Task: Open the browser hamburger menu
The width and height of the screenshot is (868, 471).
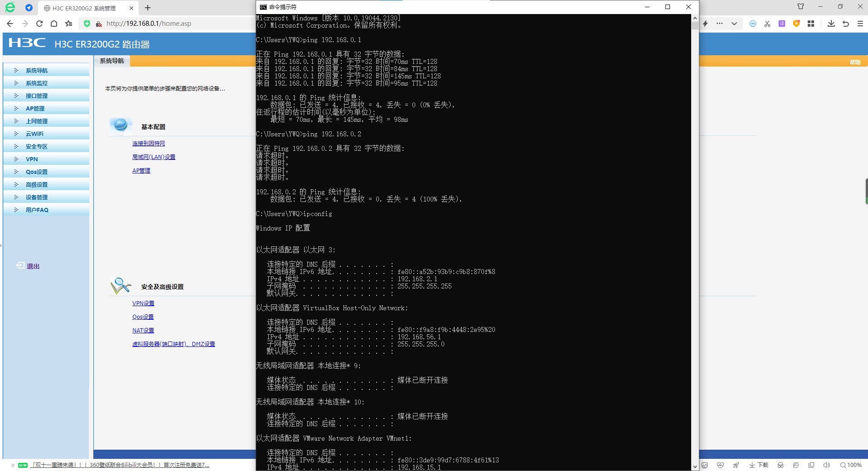Action: (x=860, y=24)
